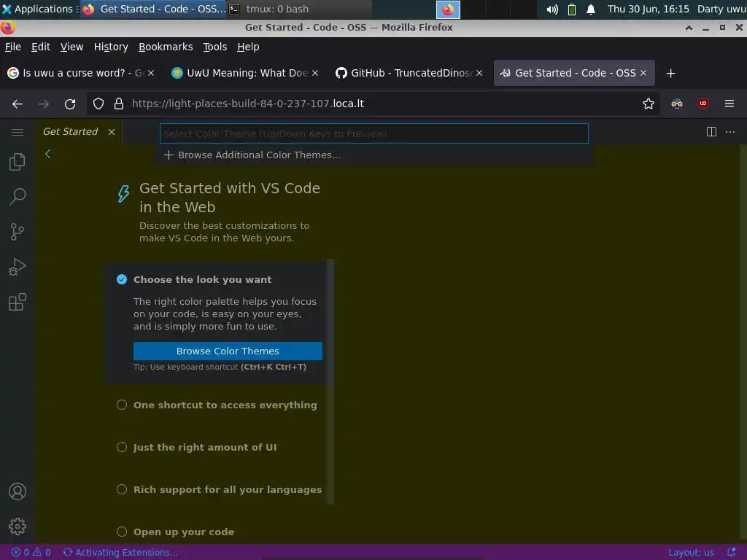Select the Get Started editor tab
The image size is (747, 560).
coord(71,132)
